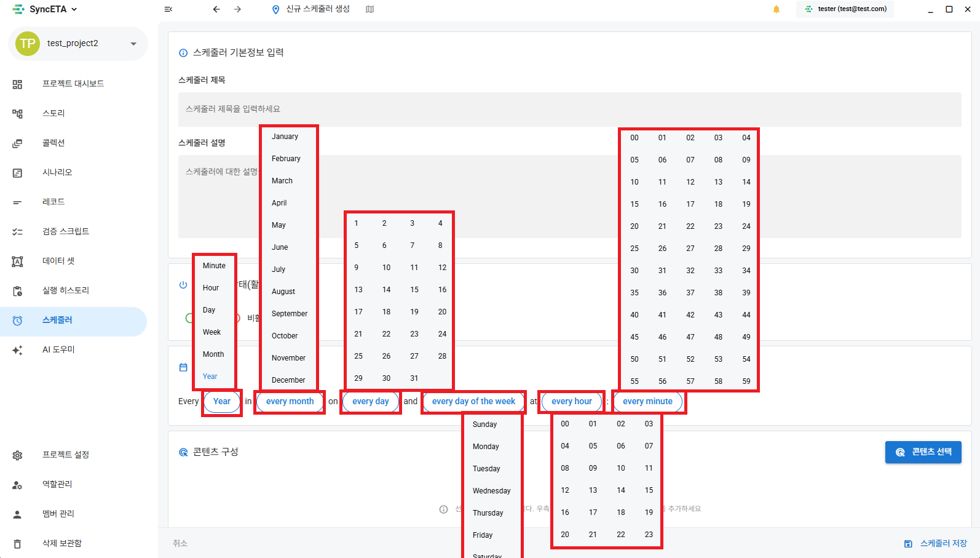Screen dimensions: 980x558
Task: Go back with the left arrow
Action: click(216, 9)
